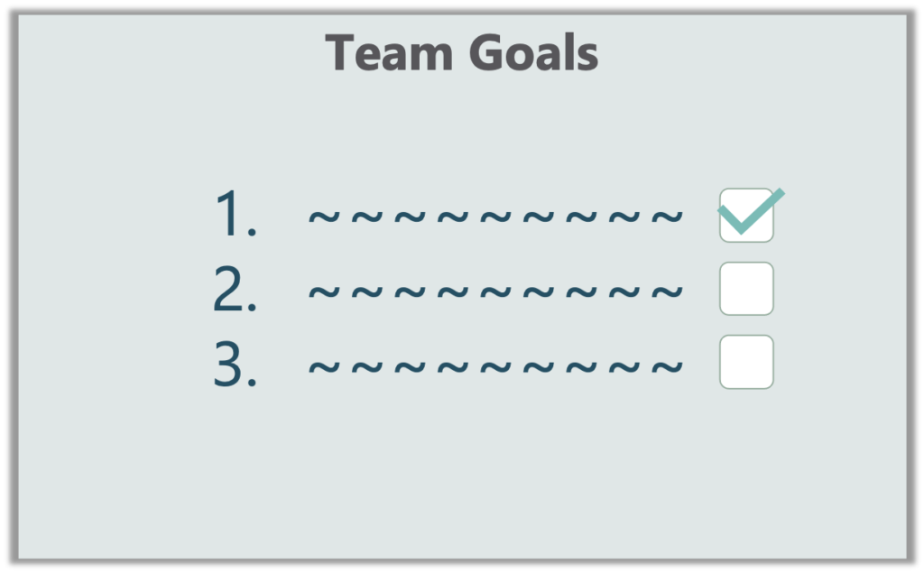Click empty slide area below the list
Viewport: 924px width, 573px height.
(x=462, y=472)
